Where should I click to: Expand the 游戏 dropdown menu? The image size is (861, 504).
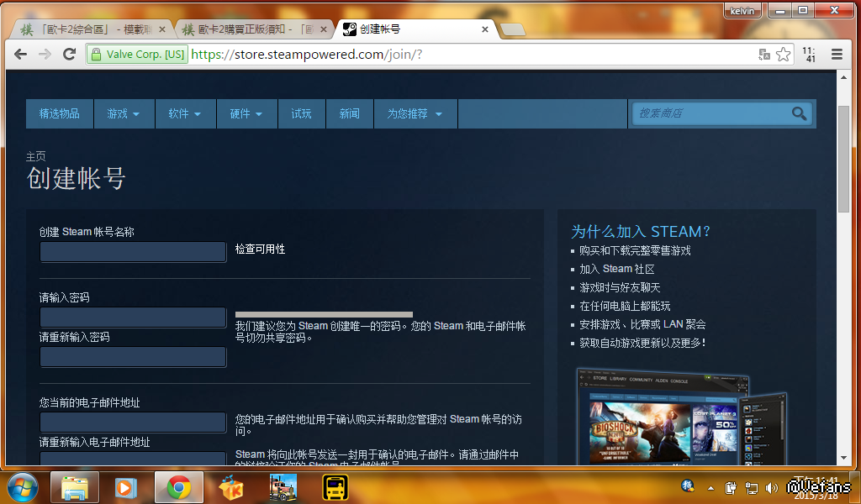point(123,114)
